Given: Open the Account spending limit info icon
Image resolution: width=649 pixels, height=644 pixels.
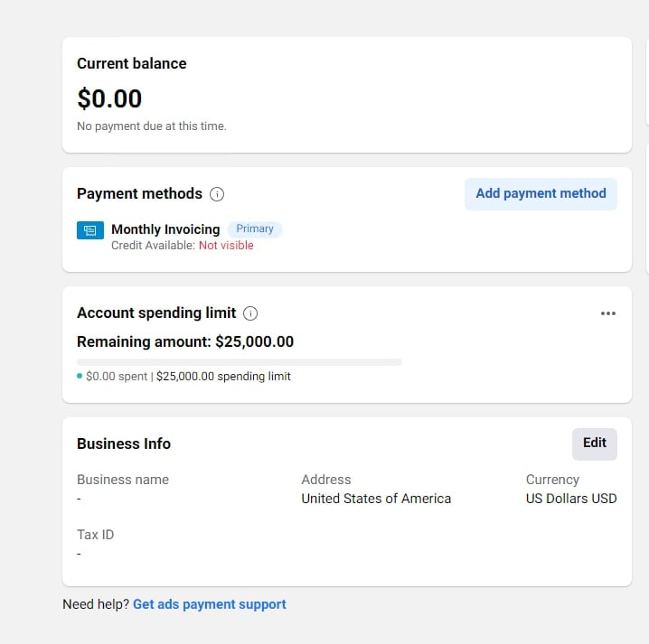Looking at the screenshot, I should [250, 313].
